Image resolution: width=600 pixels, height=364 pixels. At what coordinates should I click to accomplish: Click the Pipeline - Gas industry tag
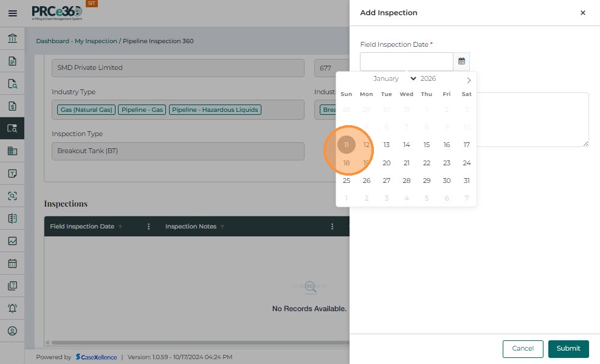(142, 110)
